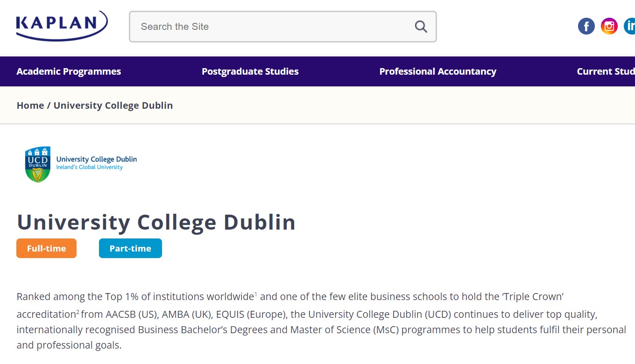Click footnote 2 superscript after accreditation
Image resolution: width=635 pixels, height=364 pixels.
point(78,311)
